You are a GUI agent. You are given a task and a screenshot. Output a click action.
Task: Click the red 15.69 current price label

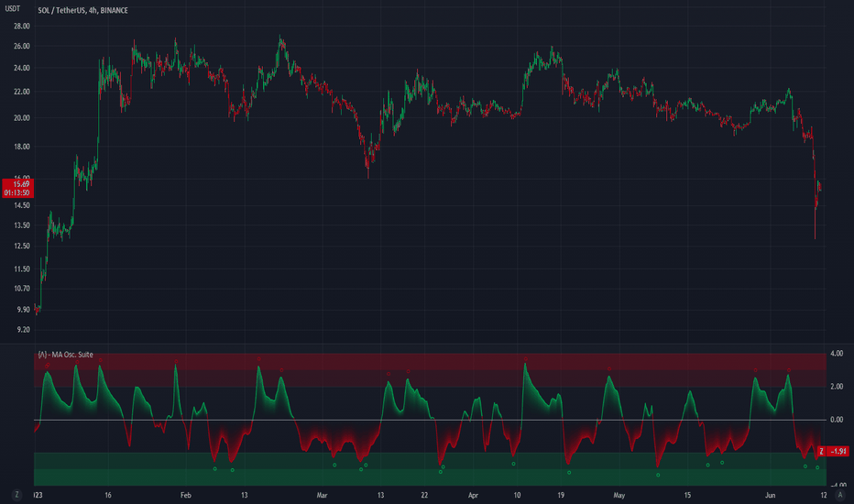(x=22, y=184)
